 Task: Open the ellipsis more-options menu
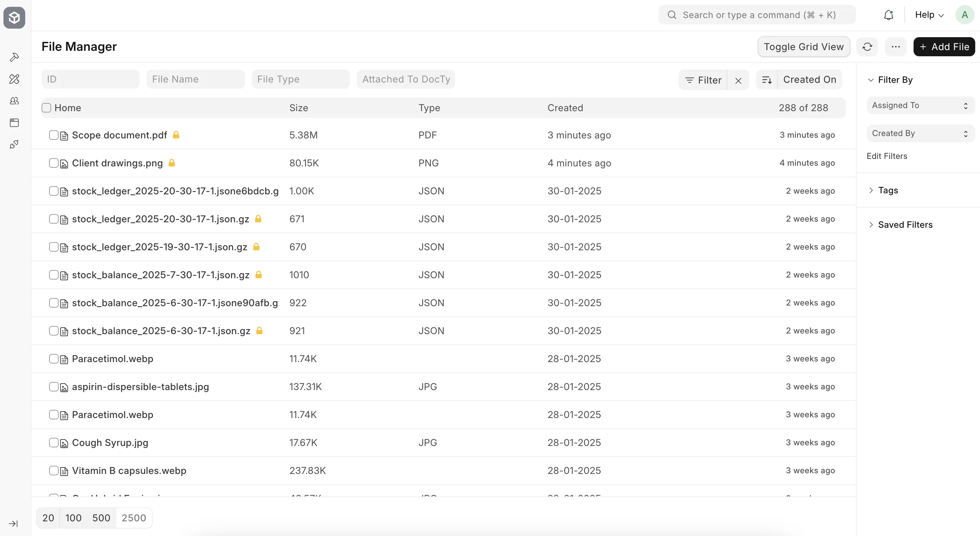[895, 46]
